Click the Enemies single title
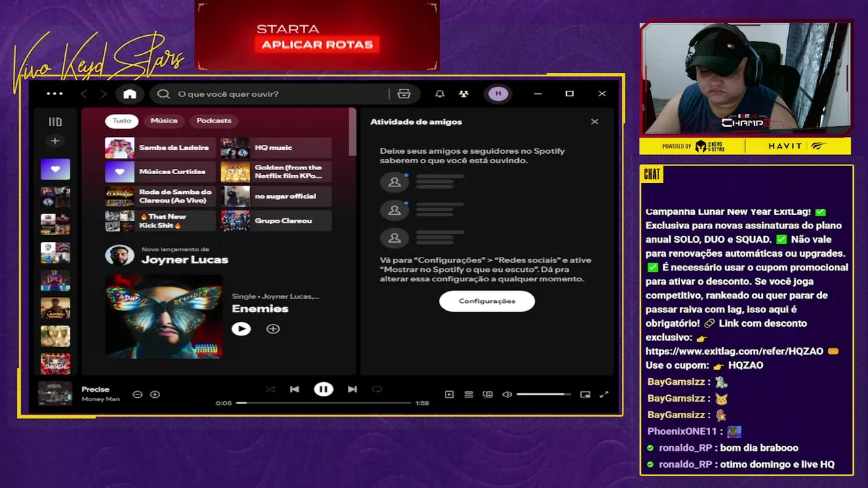Image resolution: width=868 pixels, height=488 pixels. click(x=260, y=308)
